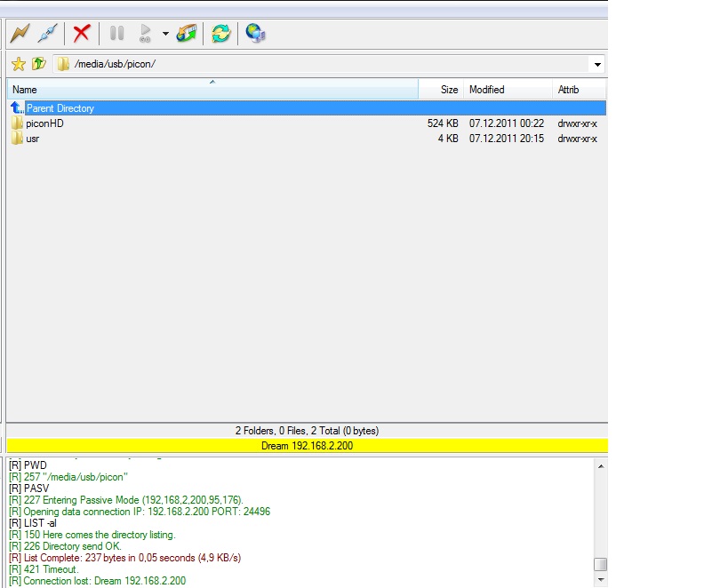Click the Disconnect plug icon
This screenshot has width=728, height=588.
pyautogui.click(x=47, y=34)
